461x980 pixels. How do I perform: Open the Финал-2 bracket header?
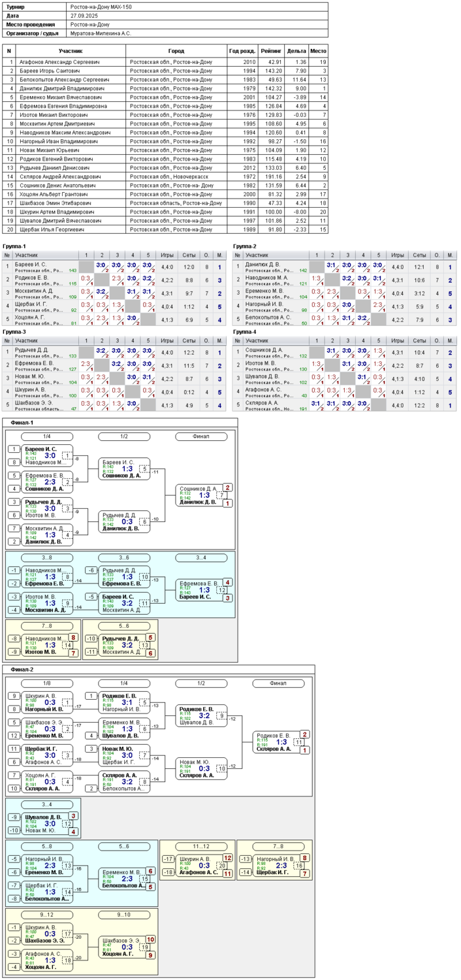24,668
